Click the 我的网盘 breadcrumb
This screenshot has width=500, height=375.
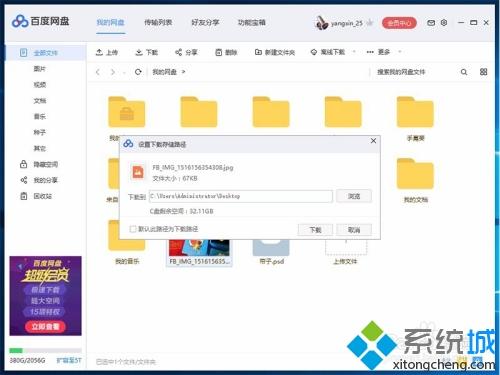(164, 72)
